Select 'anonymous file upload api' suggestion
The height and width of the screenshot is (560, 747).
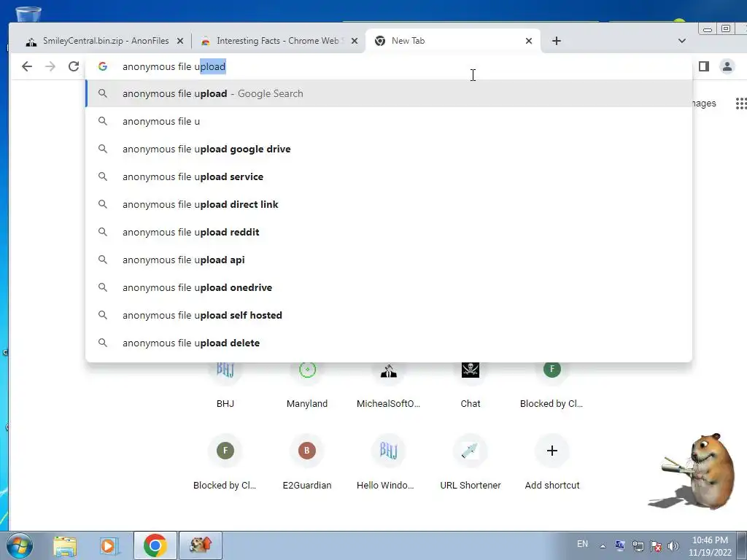(388, 260)
